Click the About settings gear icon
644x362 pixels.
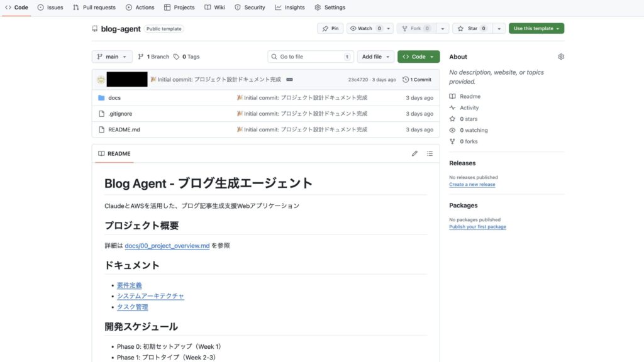click(561, 57)
